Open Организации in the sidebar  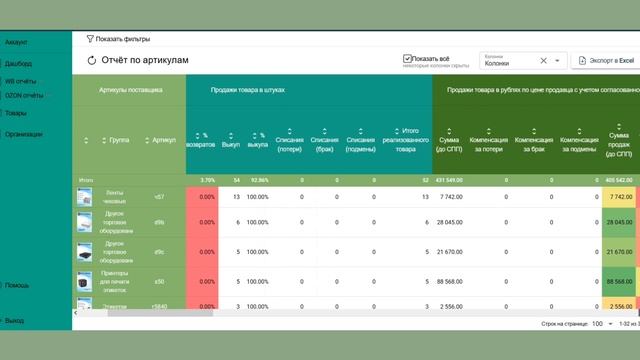tap(24, 134)
